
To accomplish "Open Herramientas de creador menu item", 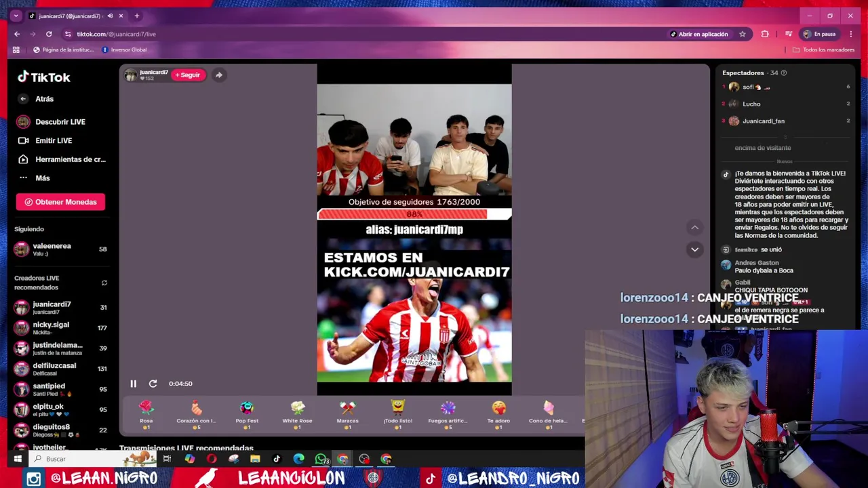I will click(61, 159).
